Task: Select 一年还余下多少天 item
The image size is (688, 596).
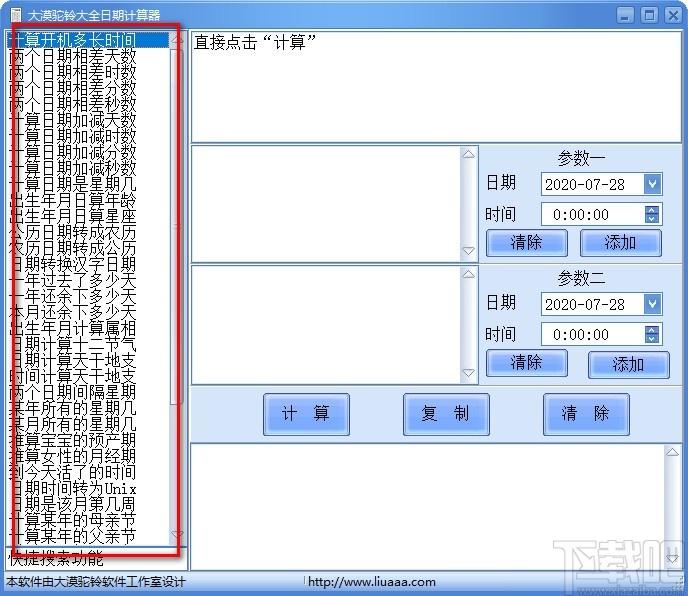Action: pyautogui.click(x=88, y=296)
